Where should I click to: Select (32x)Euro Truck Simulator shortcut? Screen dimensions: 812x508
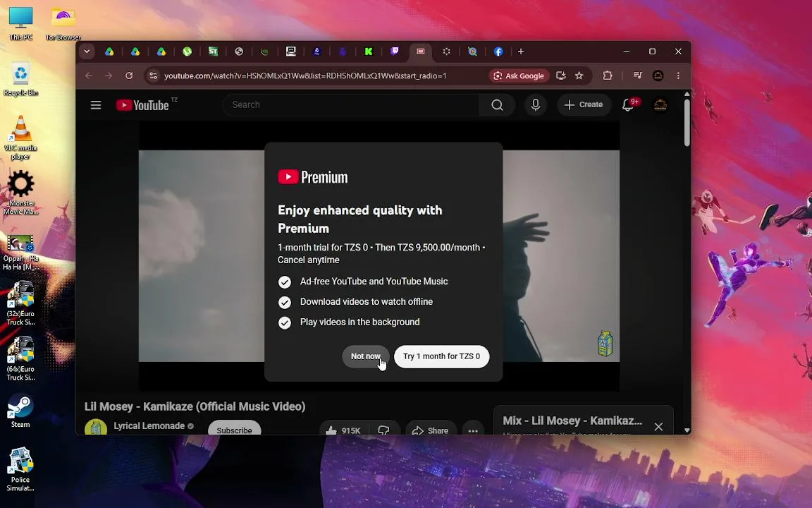tap(20, 303)
